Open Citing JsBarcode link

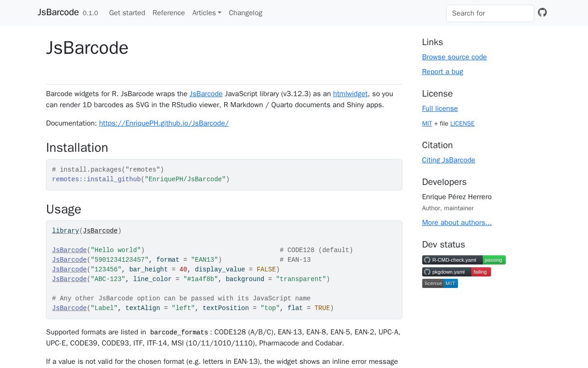(x=449, y=160)
